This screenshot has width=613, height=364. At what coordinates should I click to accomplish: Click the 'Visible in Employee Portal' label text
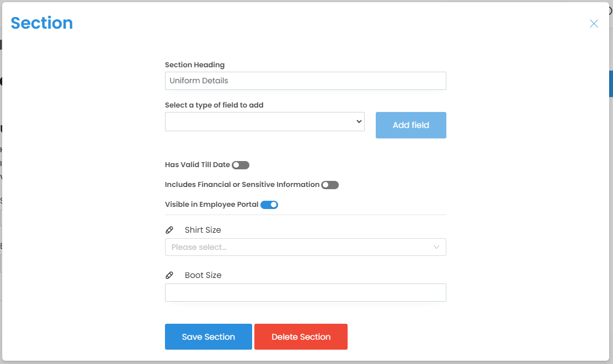pyautogui.click(x=211, y=205)
